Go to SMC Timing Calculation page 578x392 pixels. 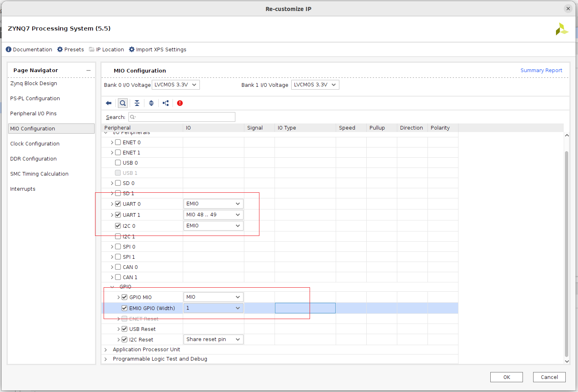(x=39, y=174)
